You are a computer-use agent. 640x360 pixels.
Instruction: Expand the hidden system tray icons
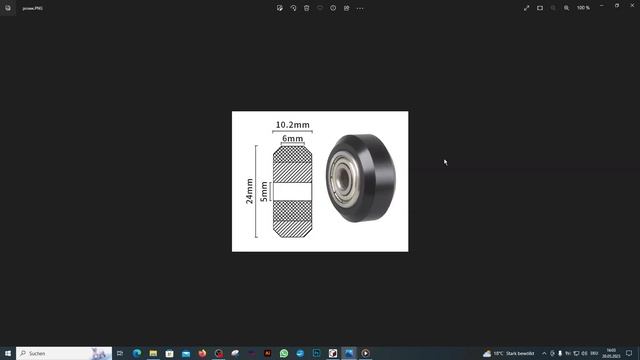[x=544, y=353]
